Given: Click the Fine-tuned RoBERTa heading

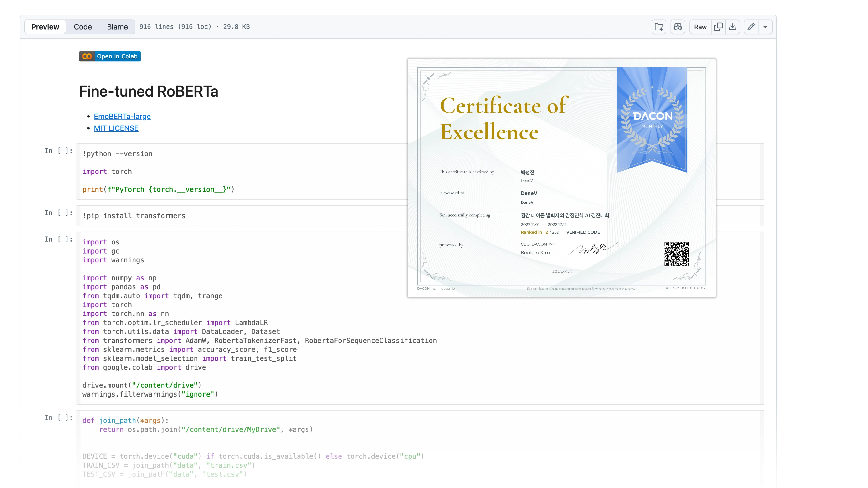Looking at the screenshot, I should [148, 91].
